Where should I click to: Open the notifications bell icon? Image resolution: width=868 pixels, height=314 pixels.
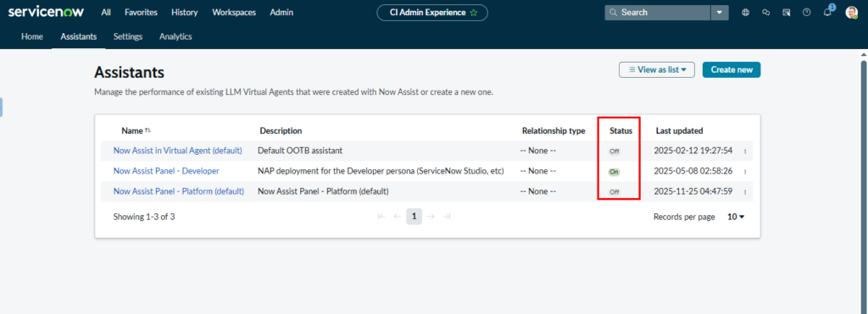point(827,12)
